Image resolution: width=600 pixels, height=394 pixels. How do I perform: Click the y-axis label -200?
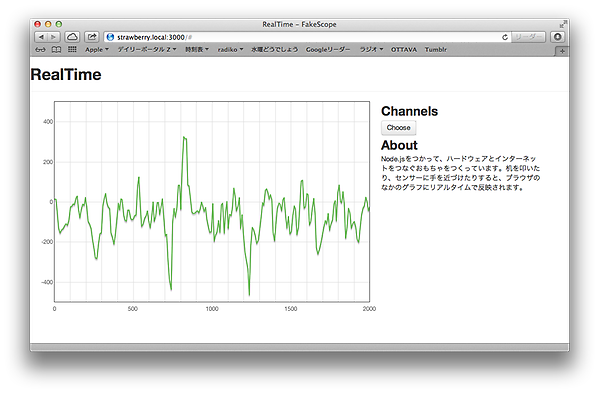pyautogui.click(x=47, y=242)
